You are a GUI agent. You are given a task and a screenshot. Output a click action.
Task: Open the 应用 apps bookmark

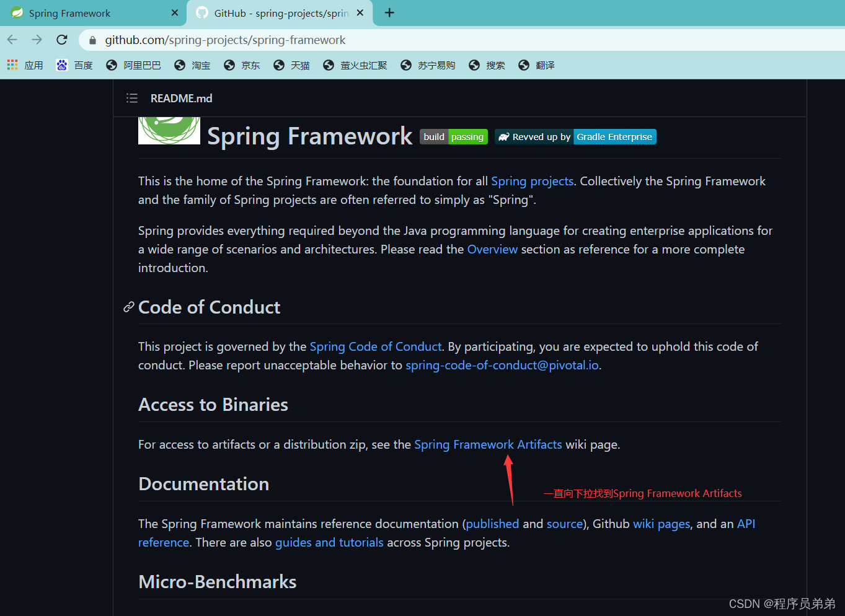click(x=25, y=65)
